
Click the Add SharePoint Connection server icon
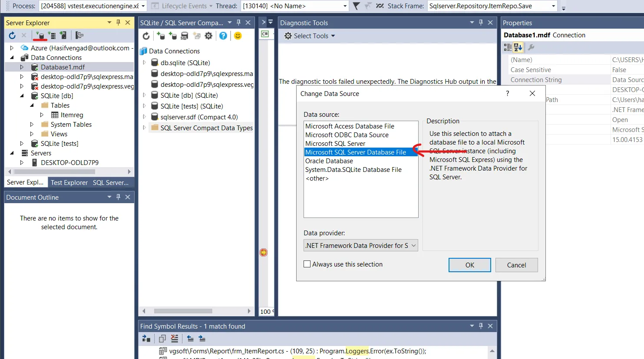pyautogui.click(x=63, y=36)
